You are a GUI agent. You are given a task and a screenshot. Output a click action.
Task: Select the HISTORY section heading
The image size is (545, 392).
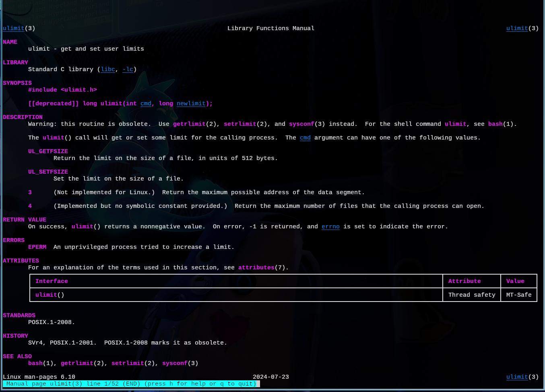coord(15,336)
